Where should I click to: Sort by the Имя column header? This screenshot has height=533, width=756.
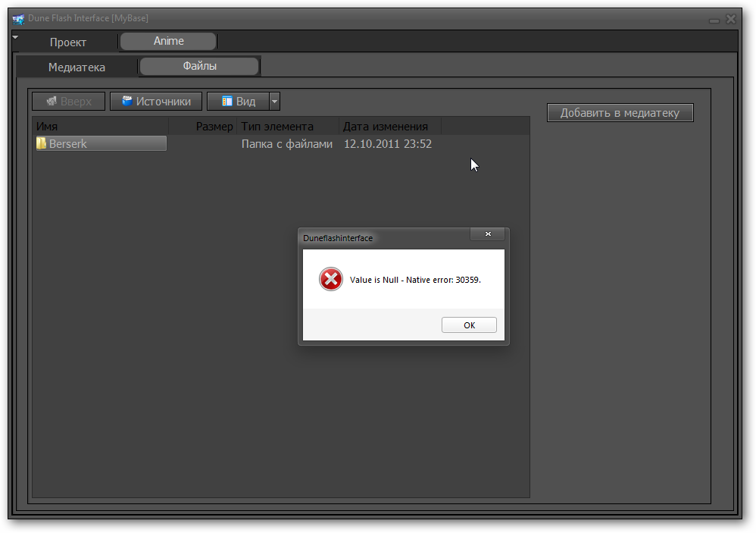pos(98,127)
